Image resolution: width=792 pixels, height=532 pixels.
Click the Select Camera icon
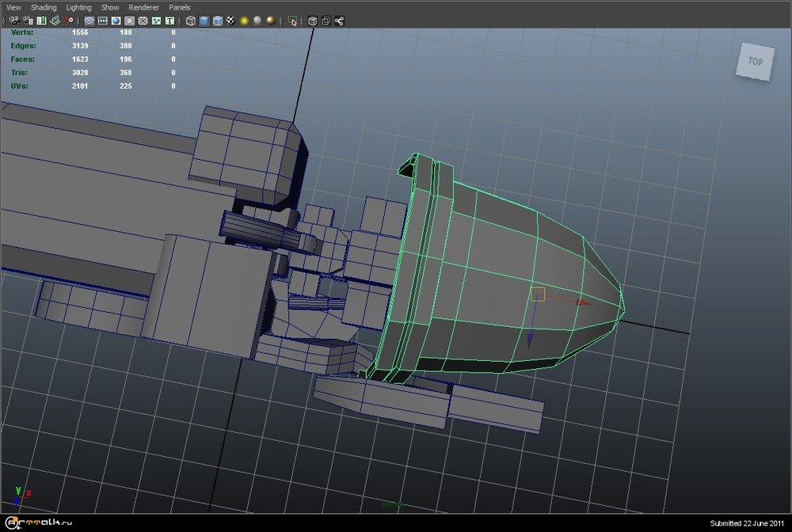point(13,21)
